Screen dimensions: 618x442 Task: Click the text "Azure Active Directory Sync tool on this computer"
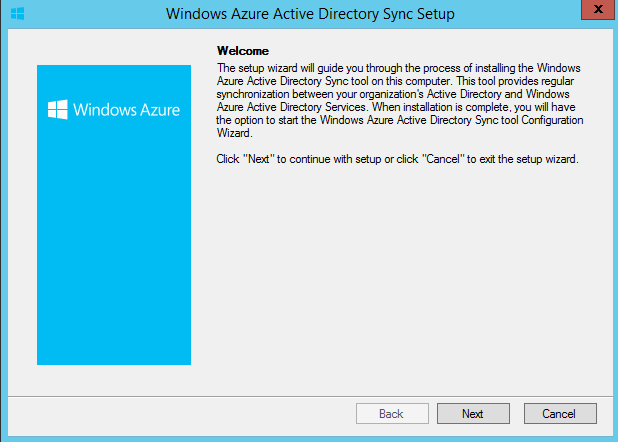coord(333,81)
